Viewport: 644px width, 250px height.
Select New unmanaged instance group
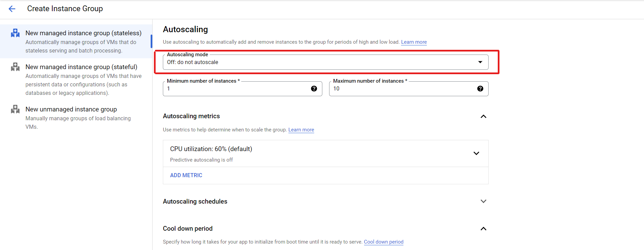[x=76, y=118]
